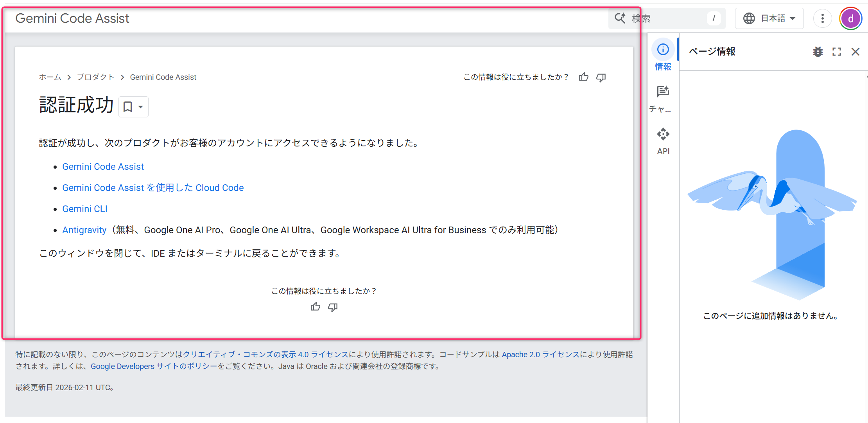Open the three-dot more options menu
Image resolution: width=868 pixels, height=423 pixels.
823,18
